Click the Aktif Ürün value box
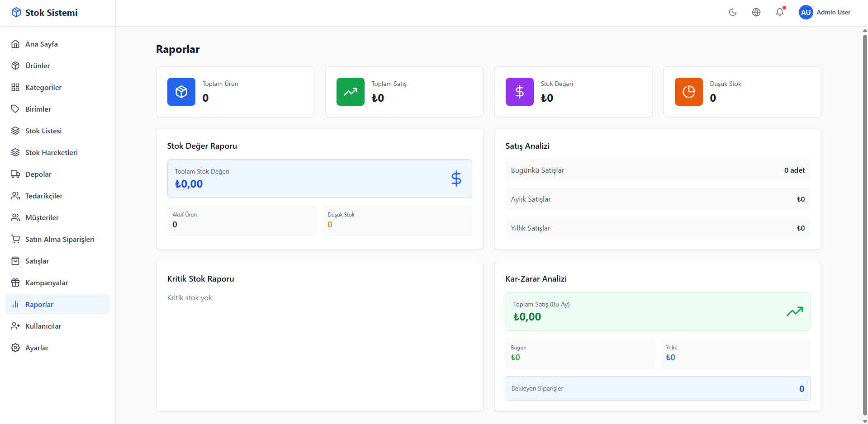The height and width of the screenshot is (424, 868). click(x=242, y=221)
